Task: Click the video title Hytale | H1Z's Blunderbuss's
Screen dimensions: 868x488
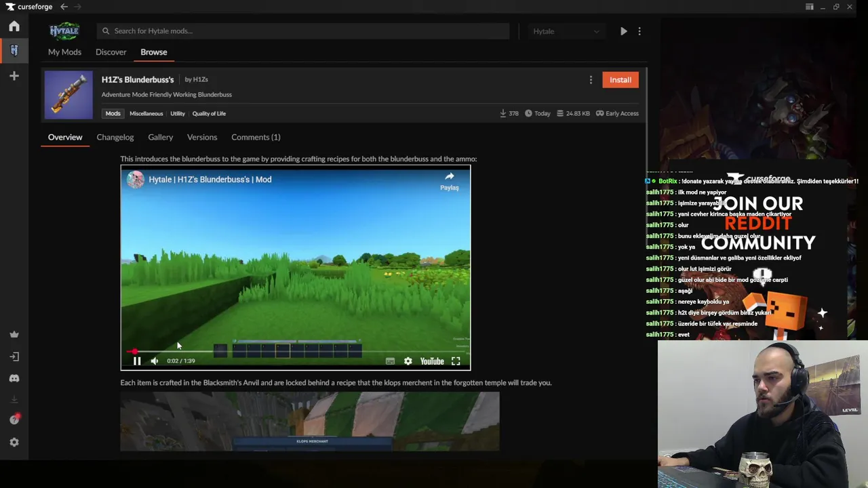Action: [210, 180]
